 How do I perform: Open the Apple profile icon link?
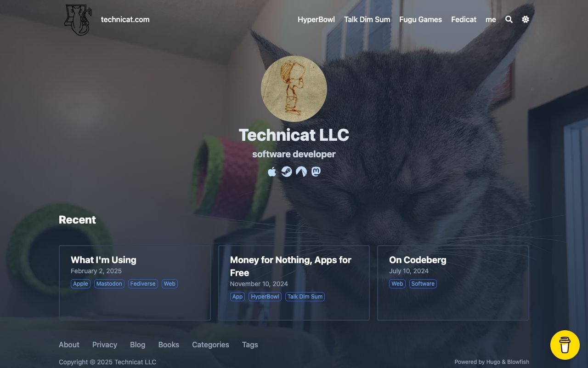272,172
